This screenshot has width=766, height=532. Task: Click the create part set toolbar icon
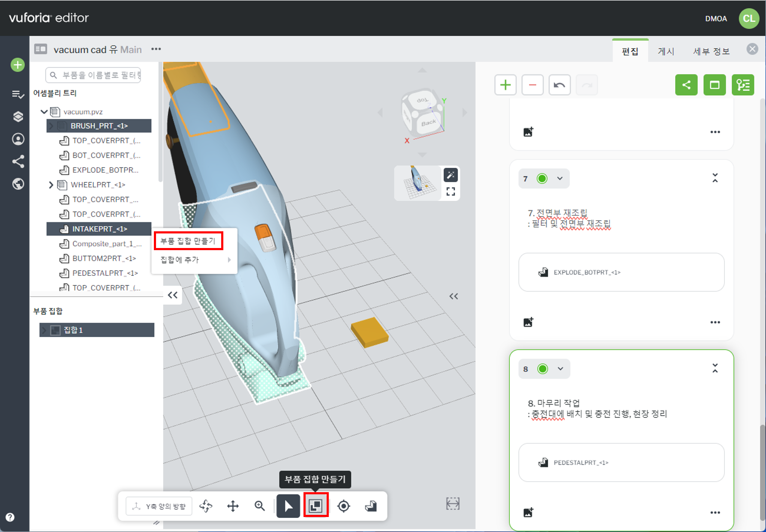coord(316,506)
